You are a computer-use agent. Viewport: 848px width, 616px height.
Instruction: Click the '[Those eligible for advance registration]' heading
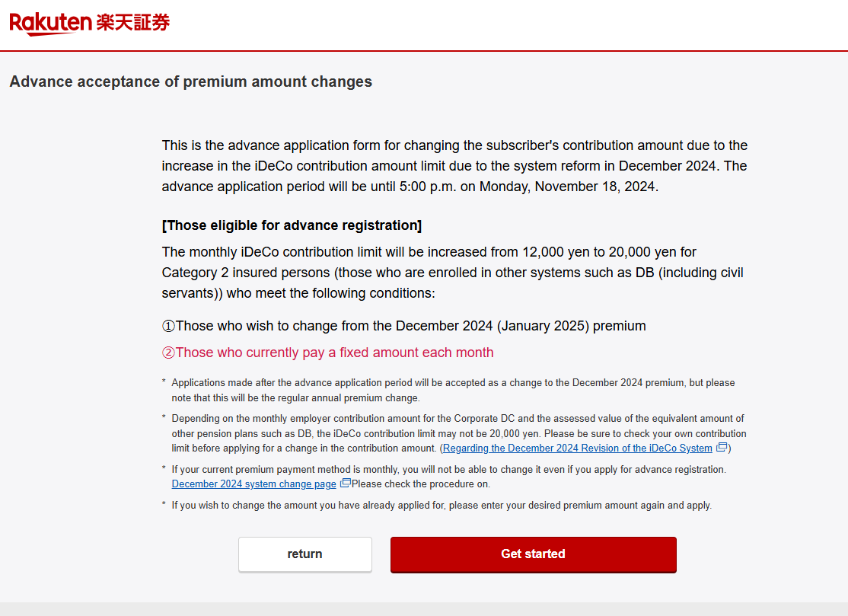coord(292,225)
